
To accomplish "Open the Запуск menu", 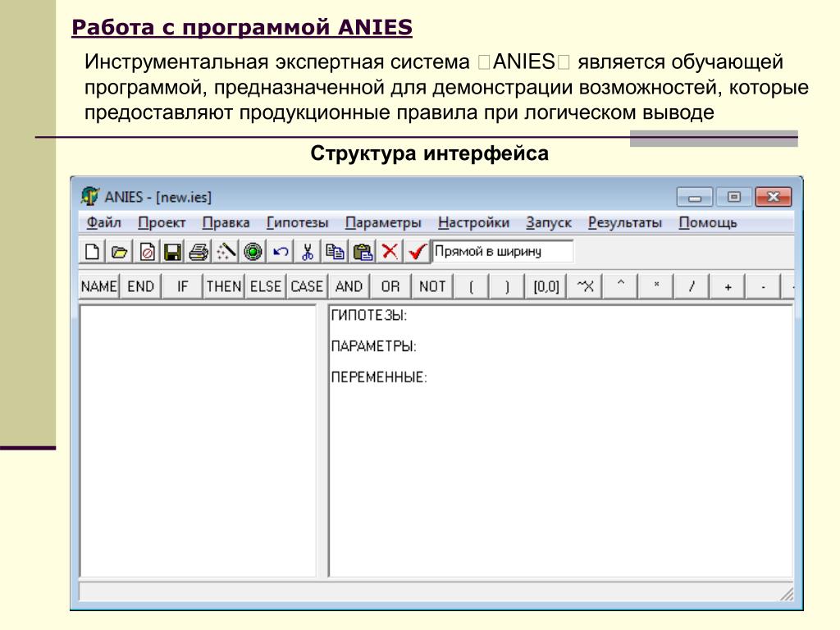I will (549, 222).
